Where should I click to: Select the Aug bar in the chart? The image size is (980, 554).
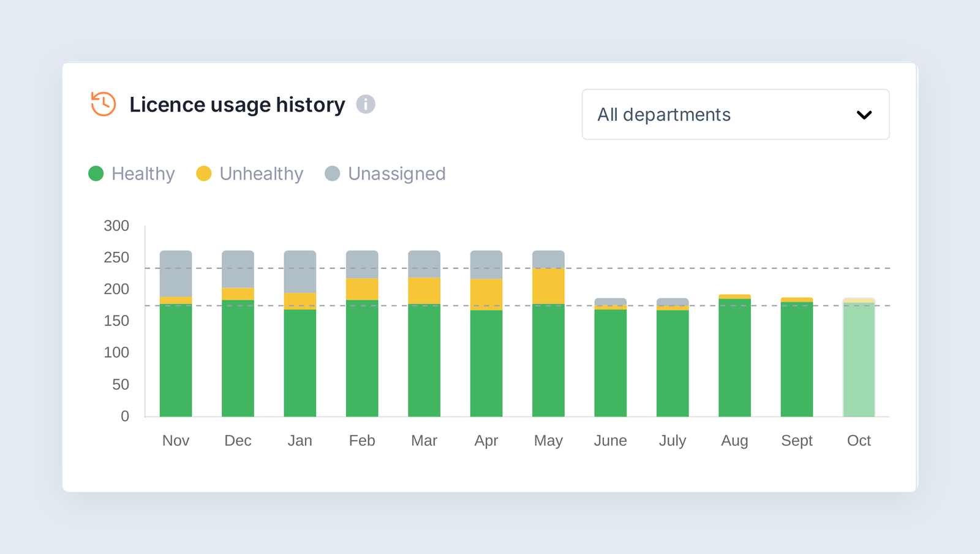point(734,355)
